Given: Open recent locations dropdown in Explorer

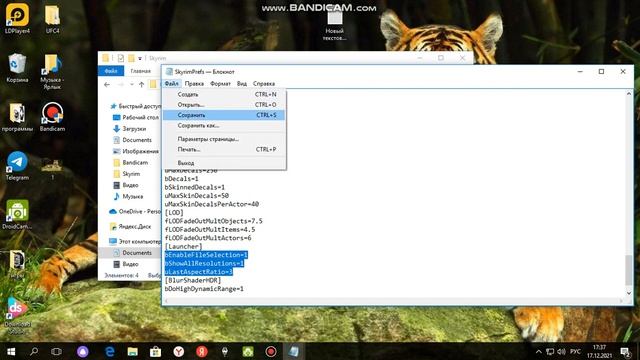Looking at the screenshot, I should [x=131, y=84].
